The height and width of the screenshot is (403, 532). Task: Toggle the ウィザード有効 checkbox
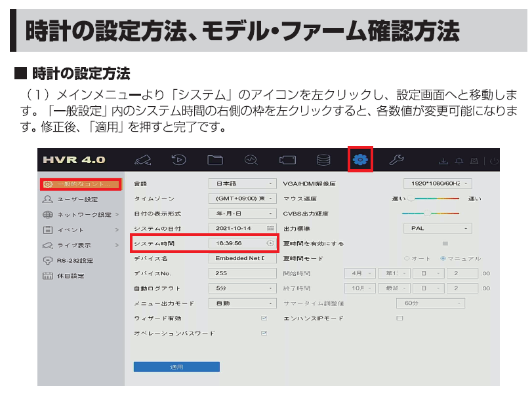(x=264, y=318)
